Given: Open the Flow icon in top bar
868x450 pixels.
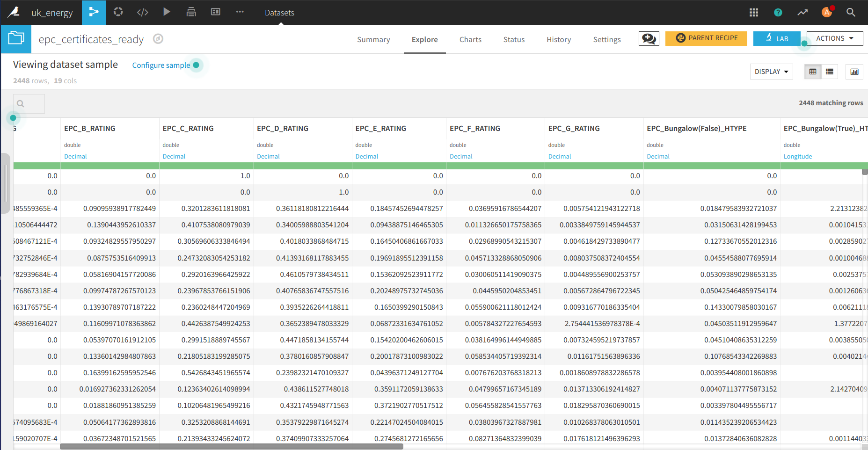Looking at the screenshot, I should pyautogui.click(x=94, y=12).
